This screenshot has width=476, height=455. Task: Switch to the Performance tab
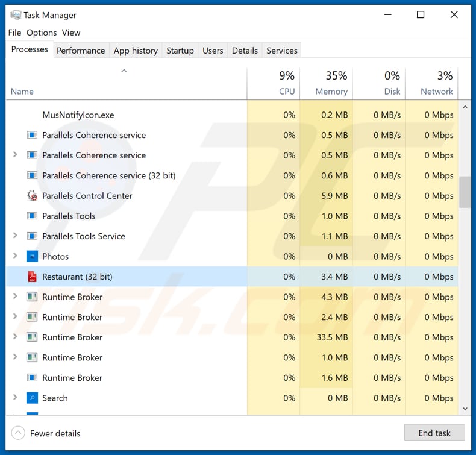[x=81, y=51]
